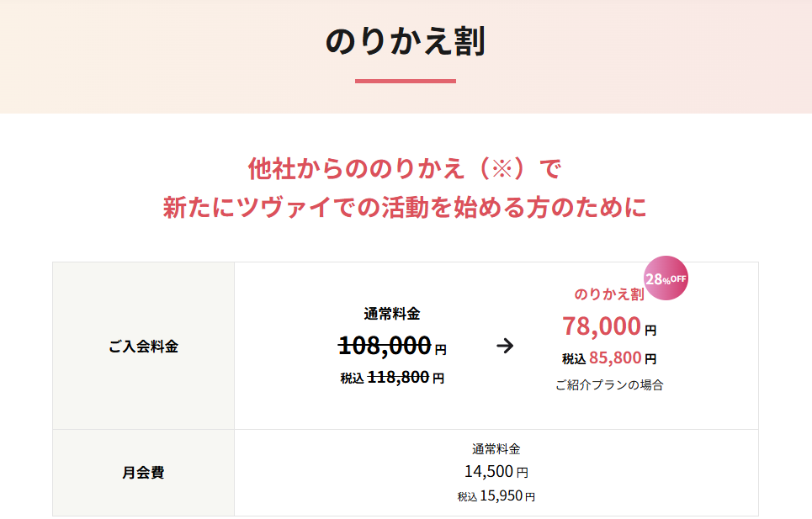812x519 pixels.
Task: Click the 新たにツヴァイでの活動を始める方のために line
Action: [x=405, y=208]
